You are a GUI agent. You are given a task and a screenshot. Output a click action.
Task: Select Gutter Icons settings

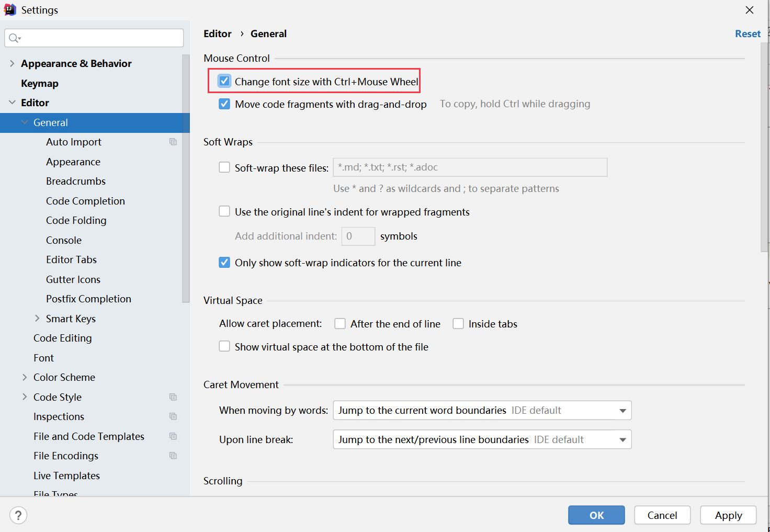tap(73, 279)
